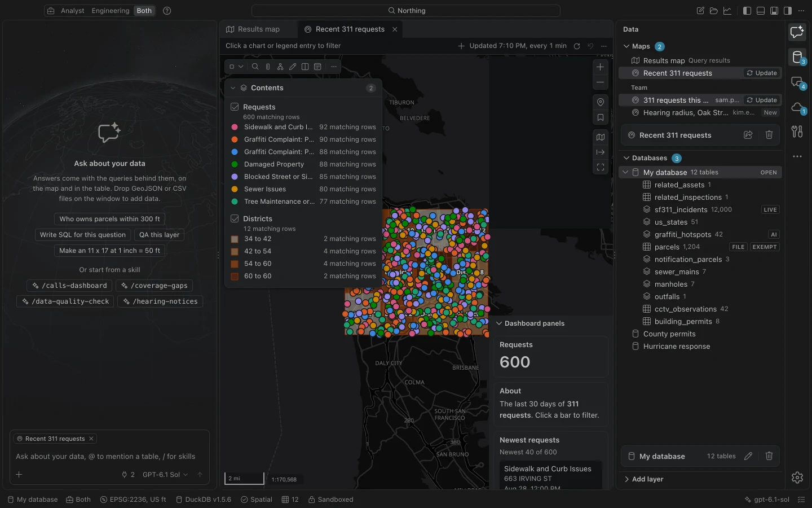
Task: Click the basemap control icon
Action: tap(601, 137)
